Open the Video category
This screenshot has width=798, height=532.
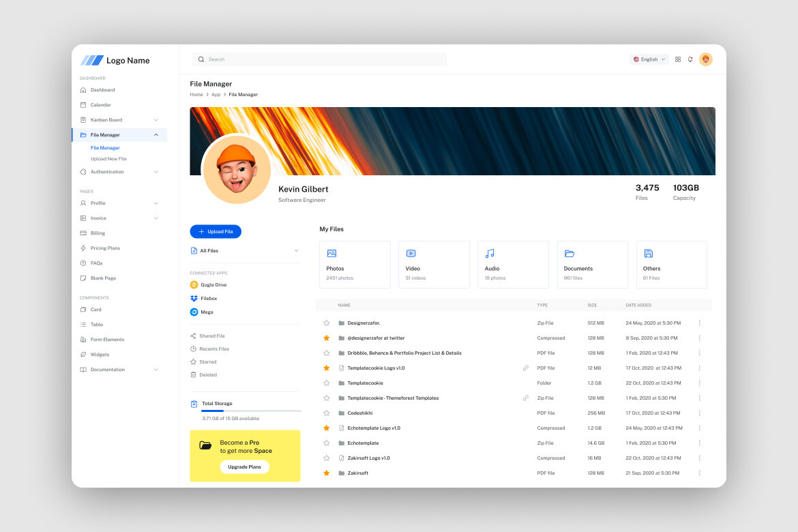coord(434,265)
